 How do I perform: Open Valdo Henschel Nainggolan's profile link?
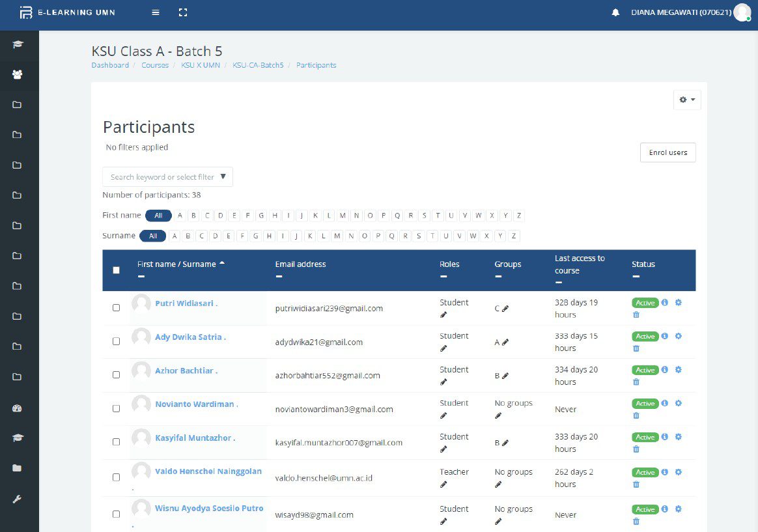click(x=208, y=471)
